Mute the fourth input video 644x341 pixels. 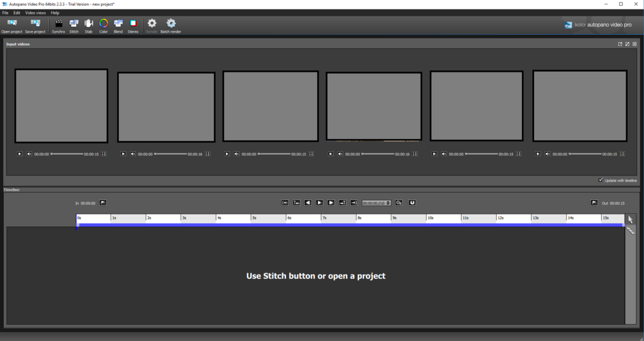point(340,154)
